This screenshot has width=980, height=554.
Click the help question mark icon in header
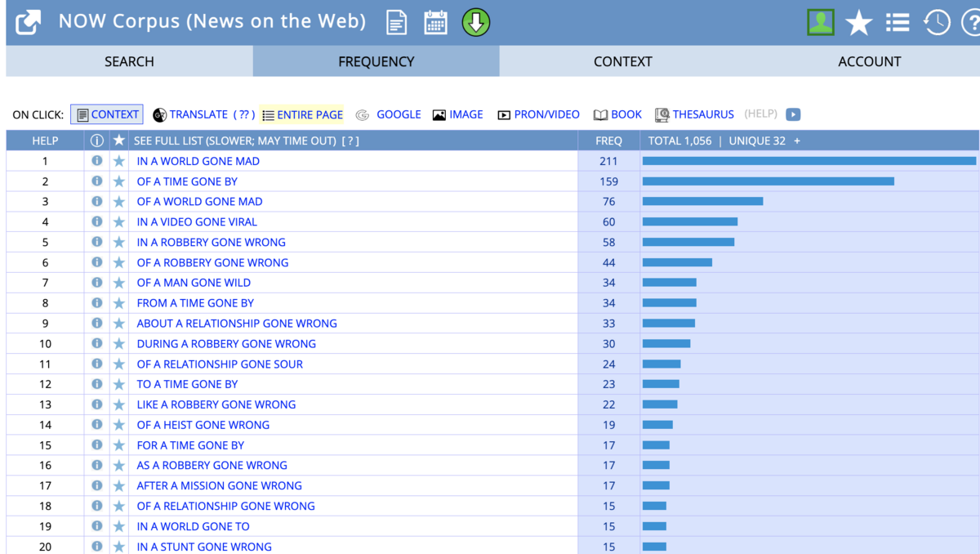(x=972, y=22)
